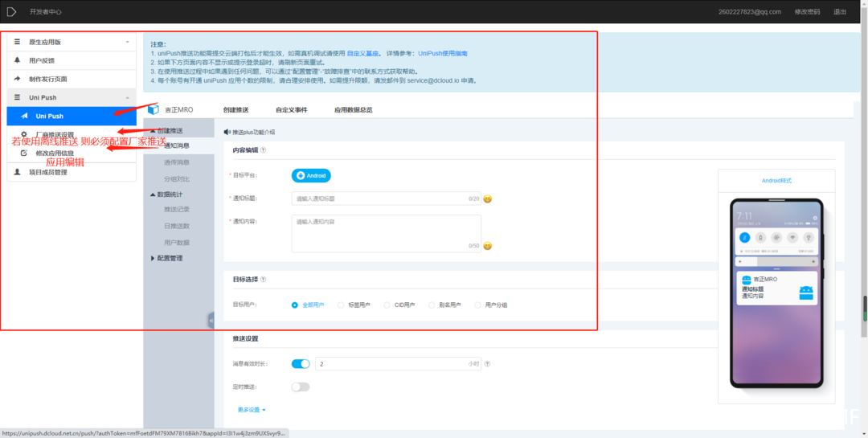Click 修改密码 in header

[x=807, y=11]
